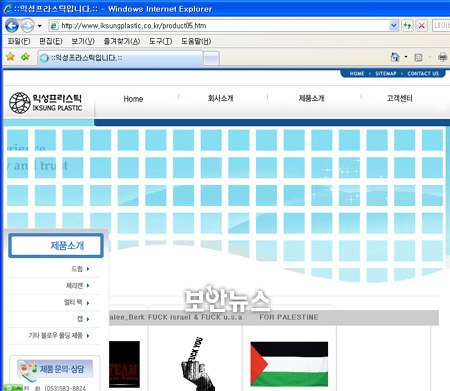Select 회사소개 in site navigation
Viewport: 450px width, 391px height.
click(220, 98)
